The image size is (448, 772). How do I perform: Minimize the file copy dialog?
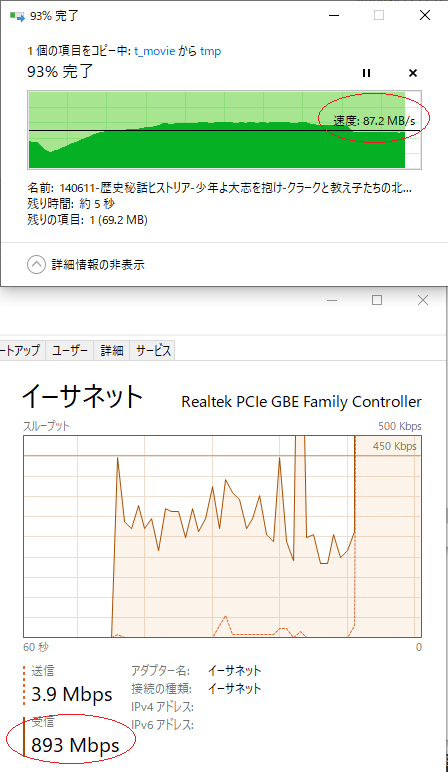tap(334, 16)
